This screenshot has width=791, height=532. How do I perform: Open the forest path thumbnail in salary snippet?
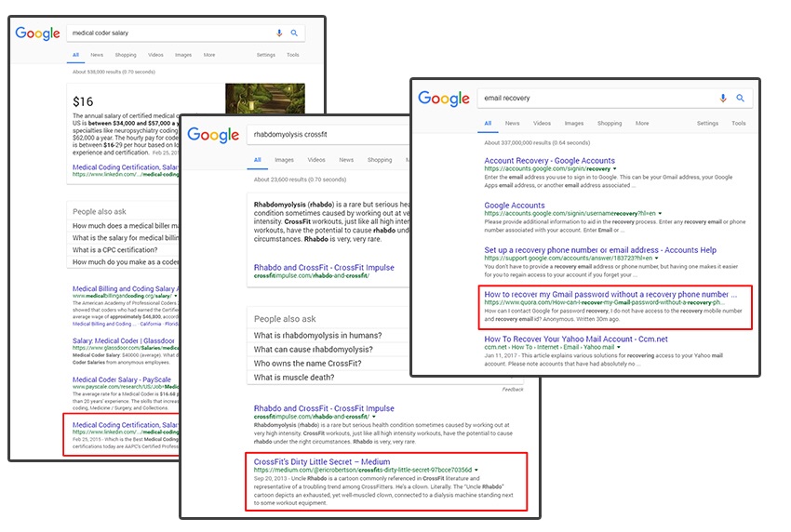click(x=265, y=99)
